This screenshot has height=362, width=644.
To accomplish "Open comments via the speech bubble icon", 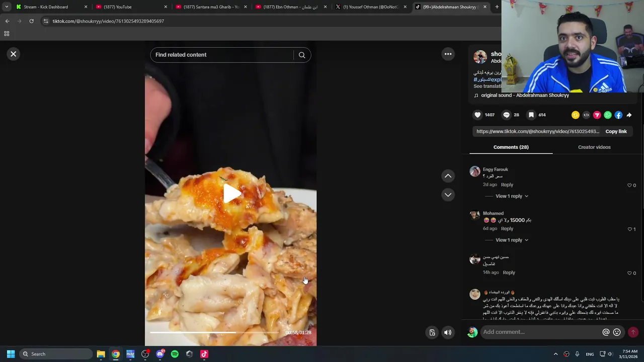I will pos(507,115).
